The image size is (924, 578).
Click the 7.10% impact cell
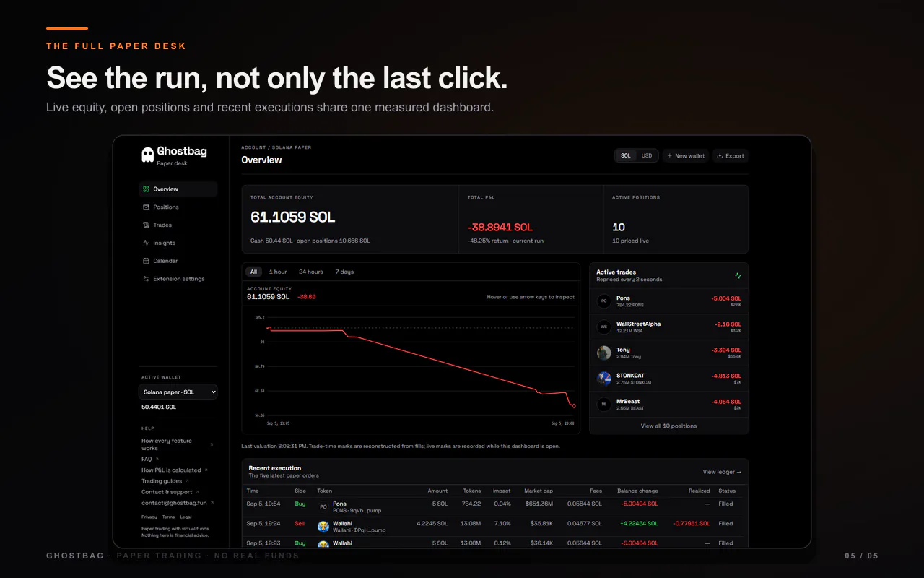(502, 524)
